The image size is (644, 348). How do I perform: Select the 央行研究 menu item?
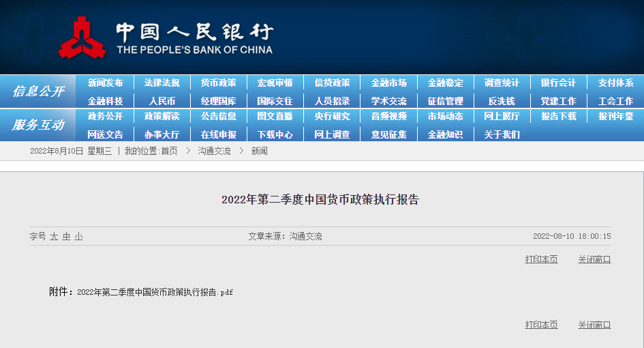332,116
